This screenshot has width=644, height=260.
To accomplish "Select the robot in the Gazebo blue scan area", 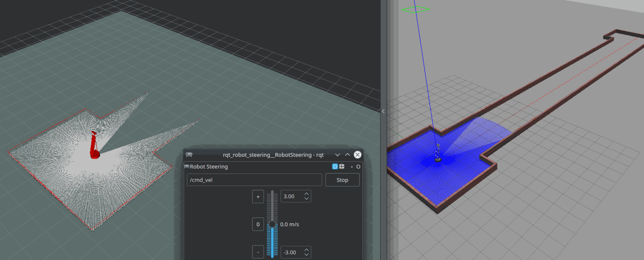I will coord(438,158).
